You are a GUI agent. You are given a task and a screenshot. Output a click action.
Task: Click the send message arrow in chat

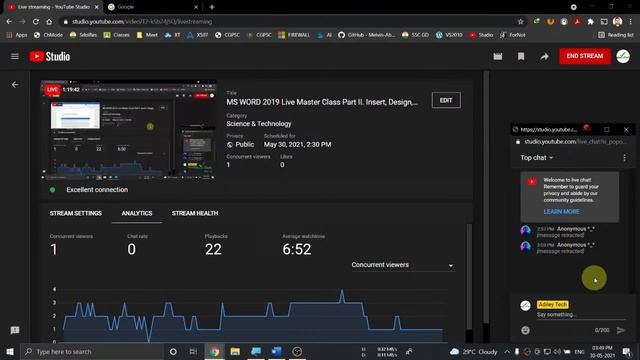pos(621,330)
